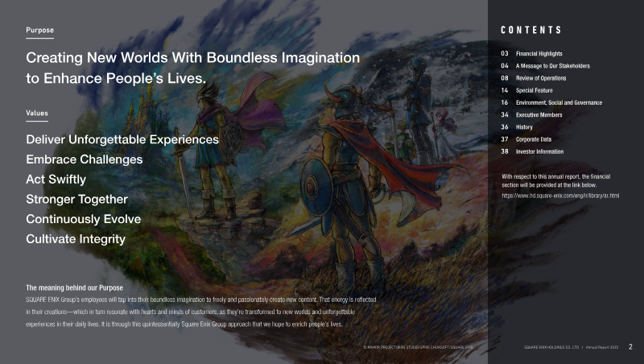Click the 'Deliver Unforgettable Experiences' value
This screenshot has height=364, width=644.
[x=122, y=139]
